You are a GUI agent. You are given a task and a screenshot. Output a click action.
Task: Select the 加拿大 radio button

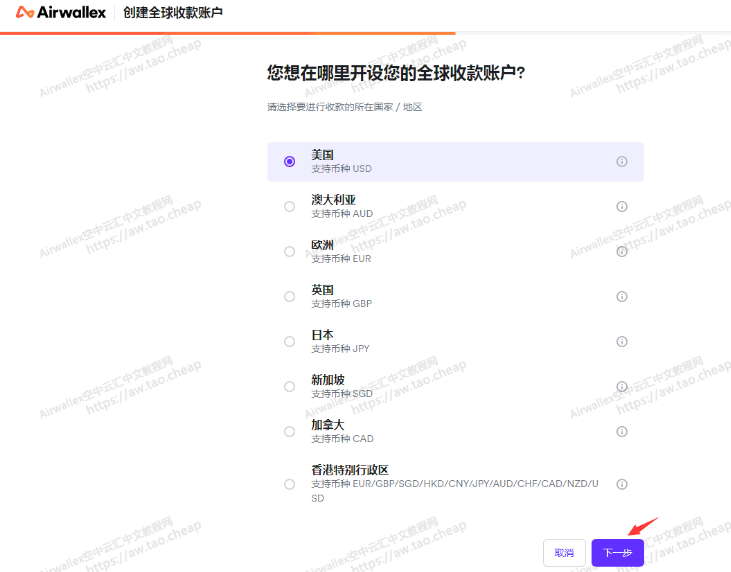point(290,432)
